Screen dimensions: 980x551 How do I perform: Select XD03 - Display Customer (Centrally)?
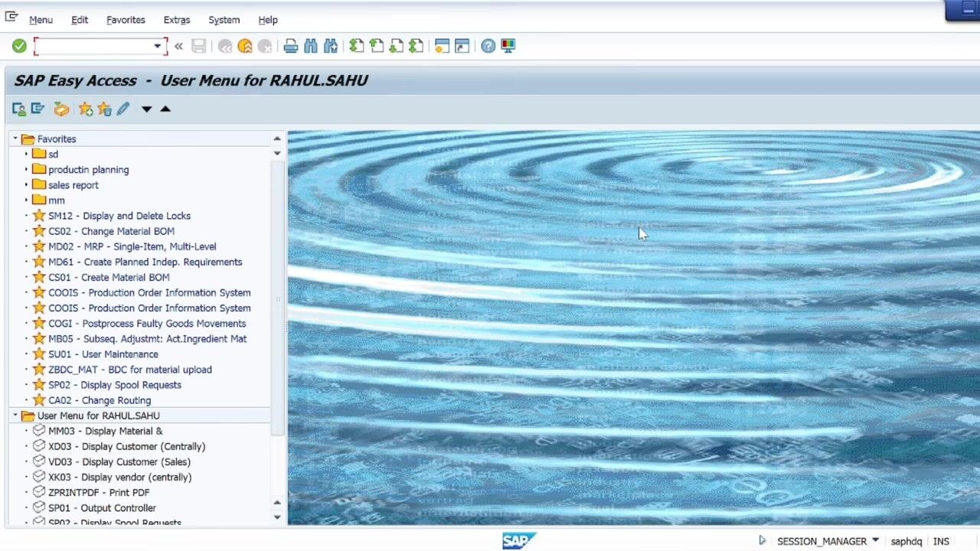point(126,446)
